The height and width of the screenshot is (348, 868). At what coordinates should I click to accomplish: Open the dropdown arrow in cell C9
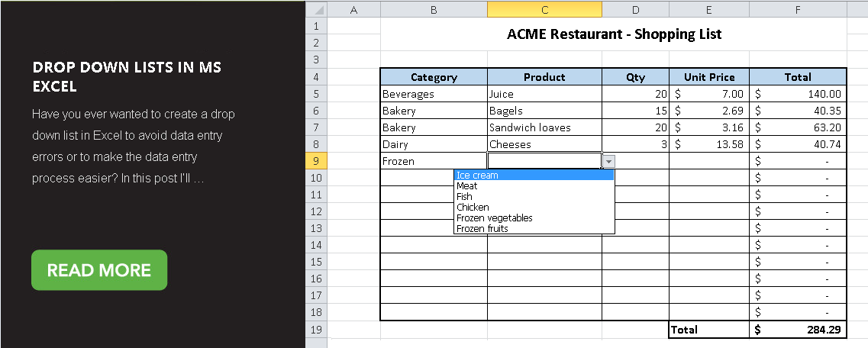coord(609,161)
